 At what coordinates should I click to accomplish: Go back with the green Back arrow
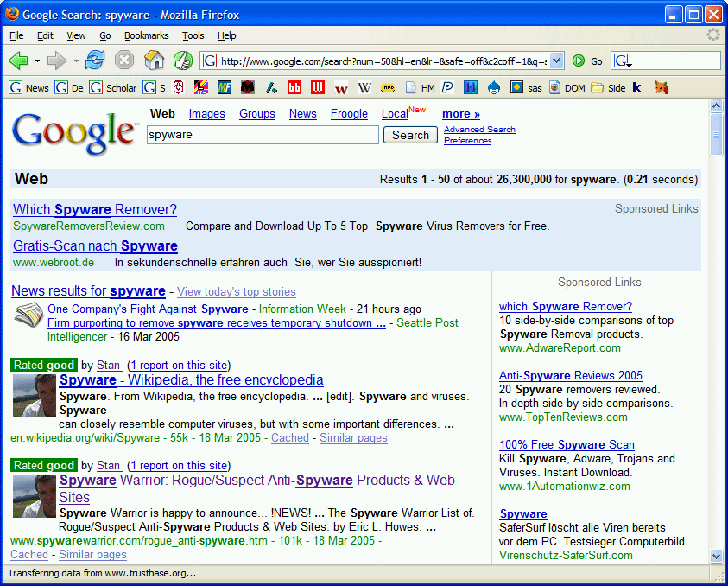pos(19,61)
